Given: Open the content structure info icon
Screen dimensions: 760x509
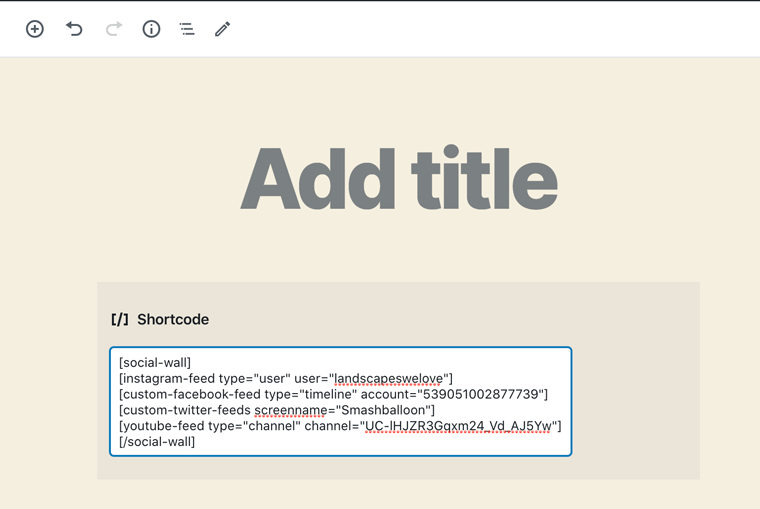Looking at the screenshot, I should [151, 29].
